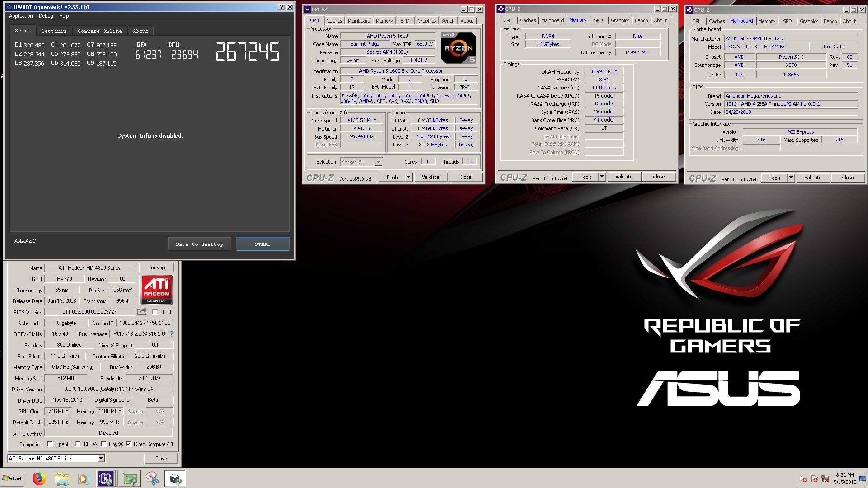Switch to the Compare Online tab

point(99,31)
